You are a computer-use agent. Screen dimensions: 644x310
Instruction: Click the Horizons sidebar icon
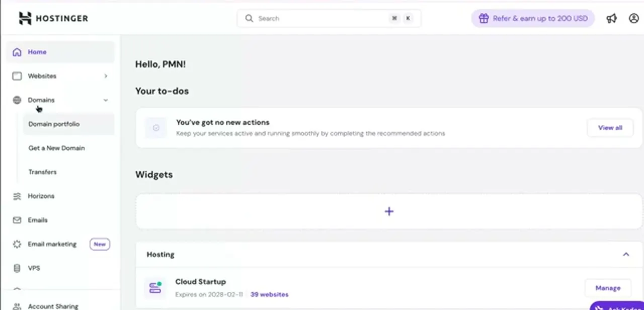pos(17,196)
